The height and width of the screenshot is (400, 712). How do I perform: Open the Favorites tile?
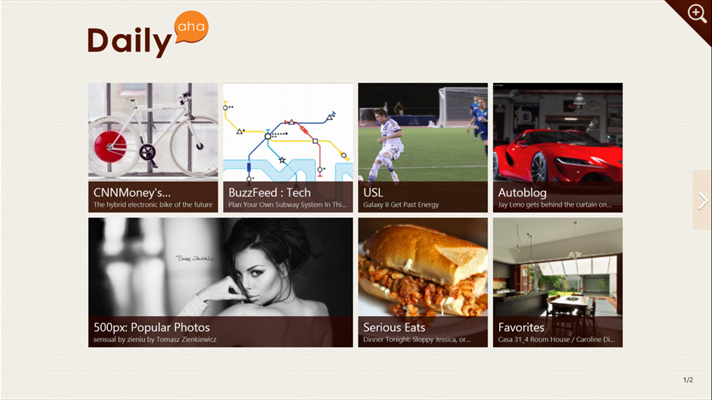pos(558,282)
